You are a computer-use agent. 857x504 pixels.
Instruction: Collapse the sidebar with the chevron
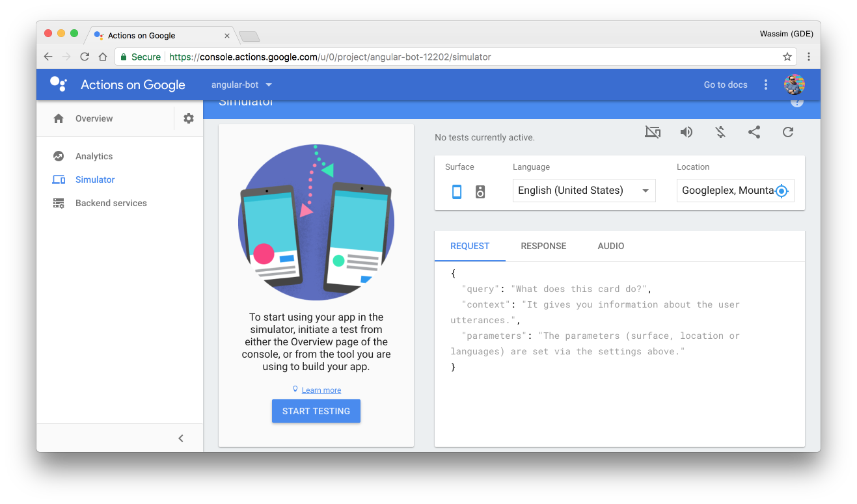pyautogui.click(x=181, y=438)
